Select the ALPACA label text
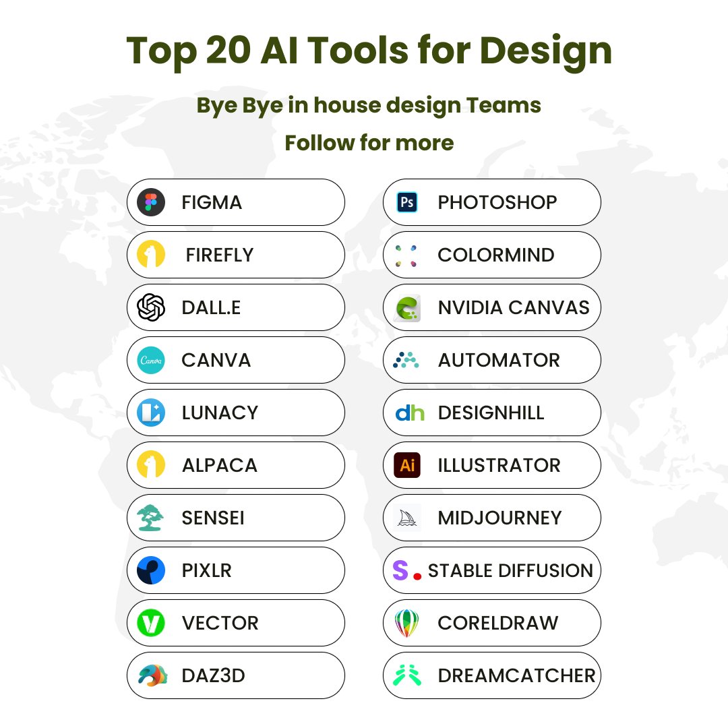The image size is (728, 728). click(x=220, y=465)
